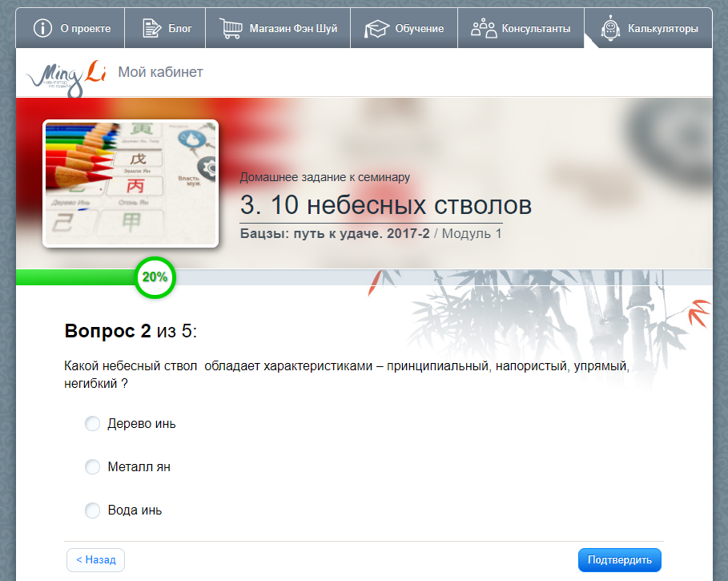
Task: Open the Магазин Фэн Шуй menu label
Action: pos(293,29)
